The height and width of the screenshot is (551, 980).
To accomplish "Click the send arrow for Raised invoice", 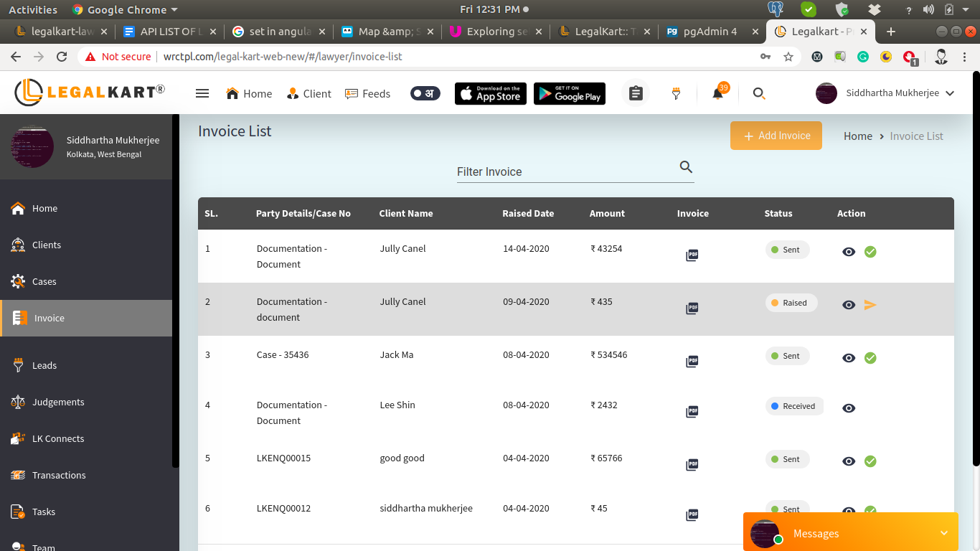I will [870, 305].
